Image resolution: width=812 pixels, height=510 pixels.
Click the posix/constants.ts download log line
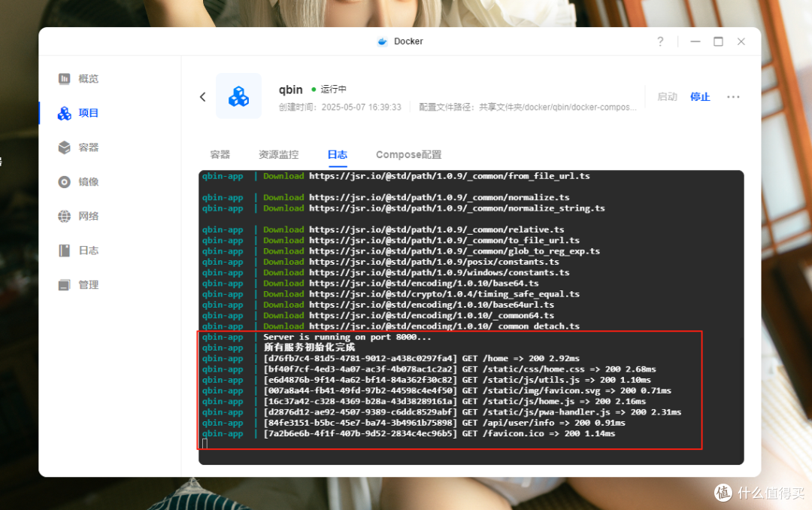tap(411, 263)
